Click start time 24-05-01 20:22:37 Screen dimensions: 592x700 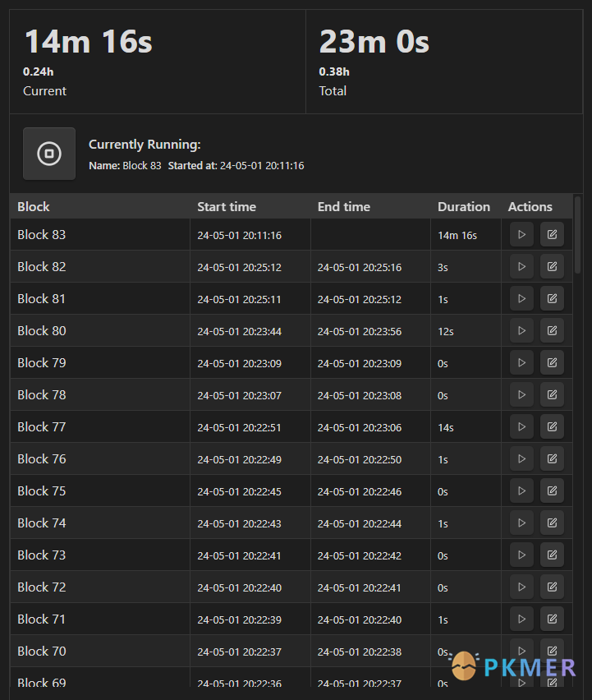coord(239,652)
